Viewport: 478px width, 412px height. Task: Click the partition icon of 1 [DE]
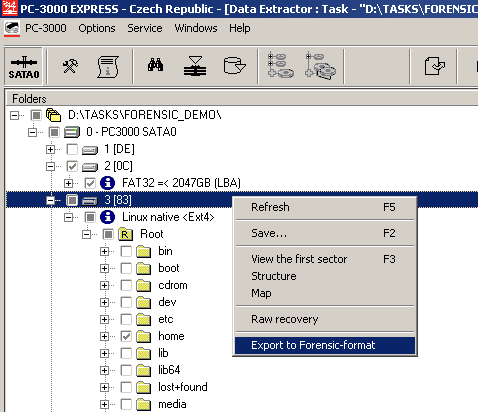(90, 150)
